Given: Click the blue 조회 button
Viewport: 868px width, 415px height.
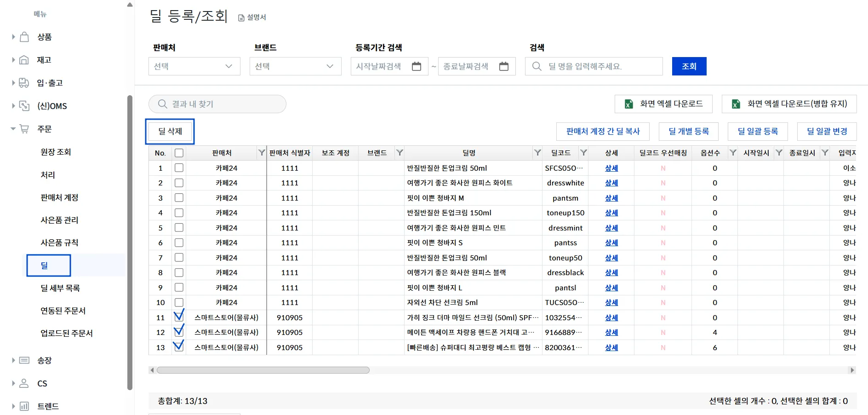Looking at the screenshot, I should click(689, 66).
